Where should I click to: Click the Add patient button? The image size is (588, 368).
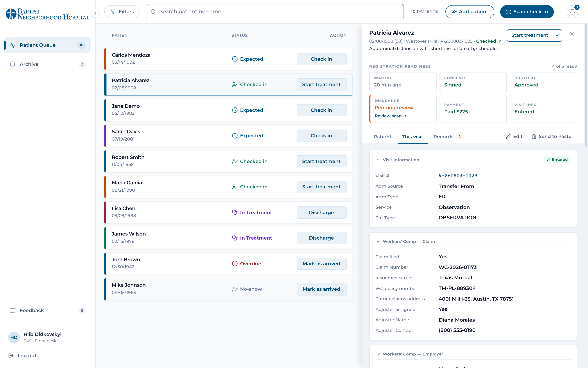click(x=470, y=12)
